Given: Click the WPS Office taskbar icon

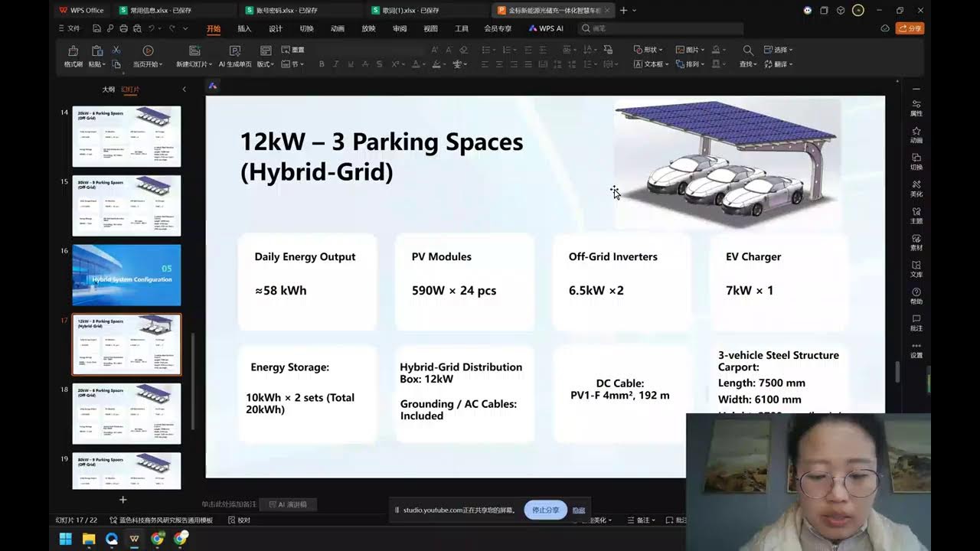Looking at the screenshot, I should (134, 539).
